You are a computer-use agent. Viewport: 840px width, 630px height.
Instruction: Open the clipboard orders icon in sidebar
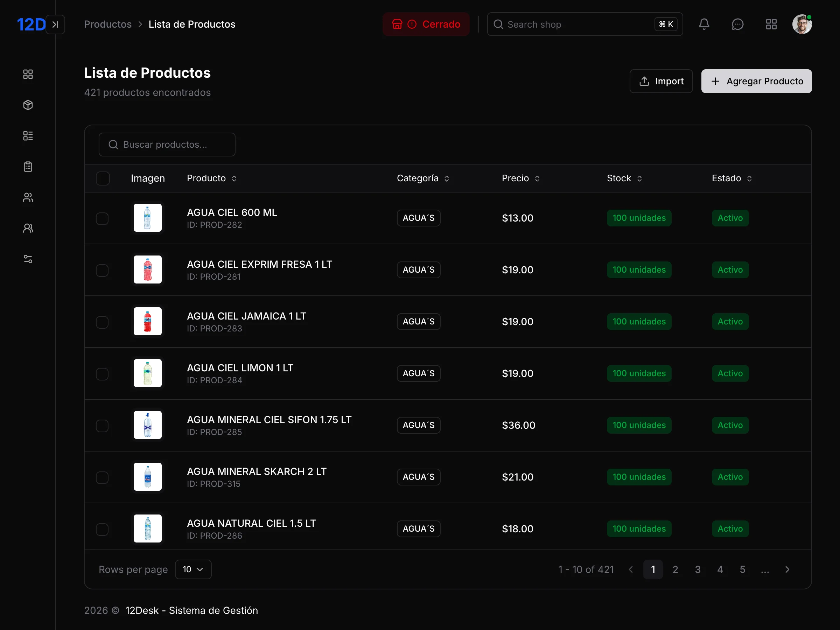28,166
